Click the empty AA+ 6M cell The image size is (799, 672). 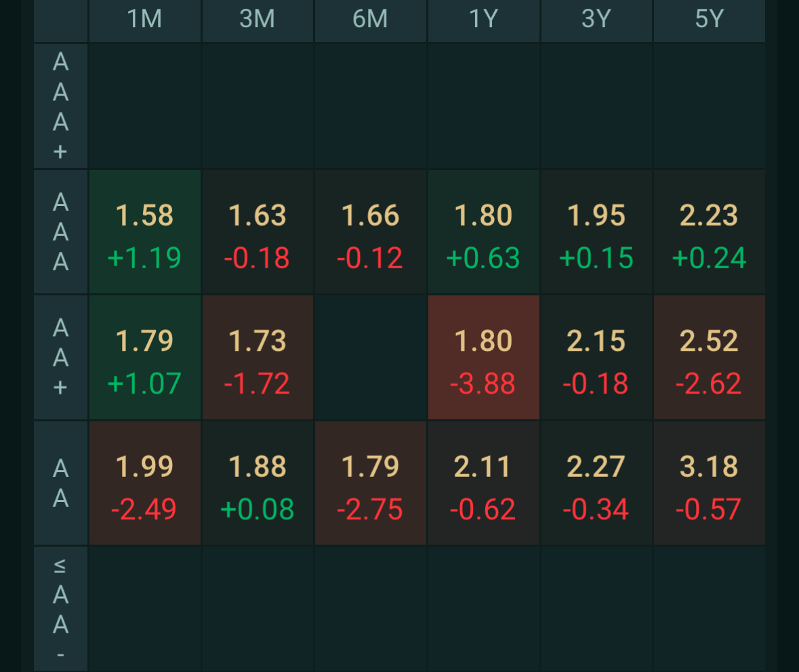(x=370, y=357)
